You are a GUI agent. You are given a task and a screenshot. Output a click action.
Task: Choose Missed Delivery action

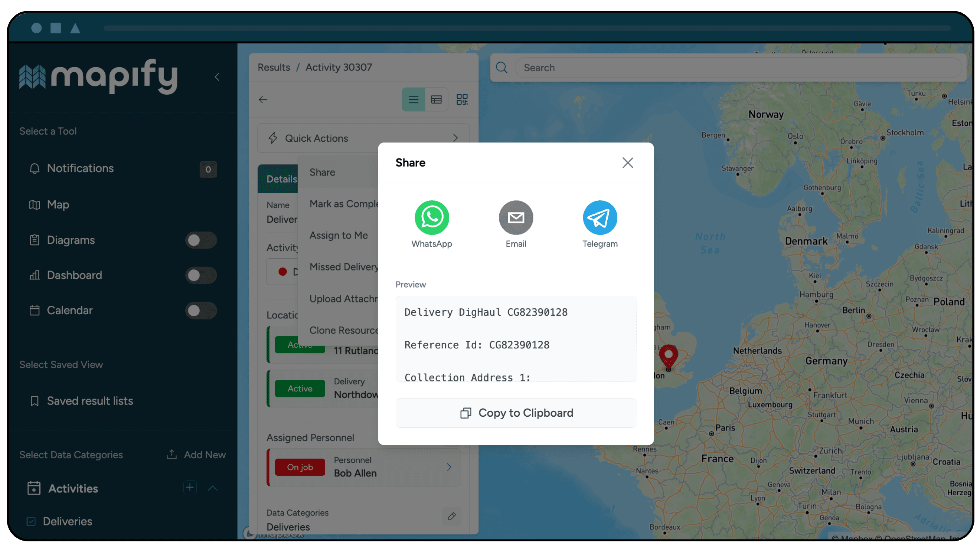point(343,267)
